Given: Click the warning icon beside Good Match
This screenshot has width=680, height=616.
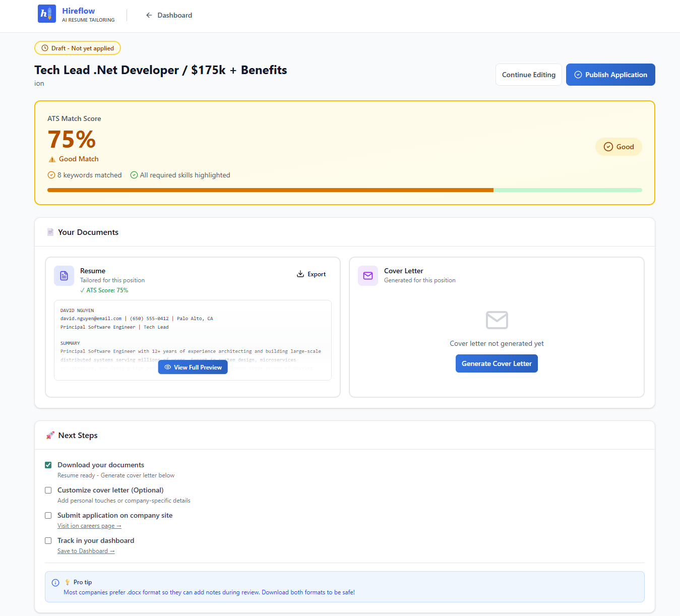Looking at the screenshot, I should point(52,159).
